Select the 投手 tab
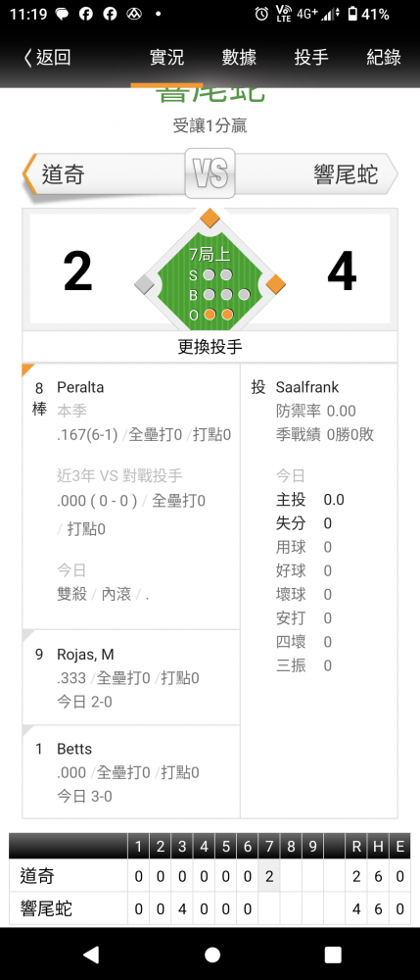The width and height of the screenshot is (420, 980). (x=311, y=58)
